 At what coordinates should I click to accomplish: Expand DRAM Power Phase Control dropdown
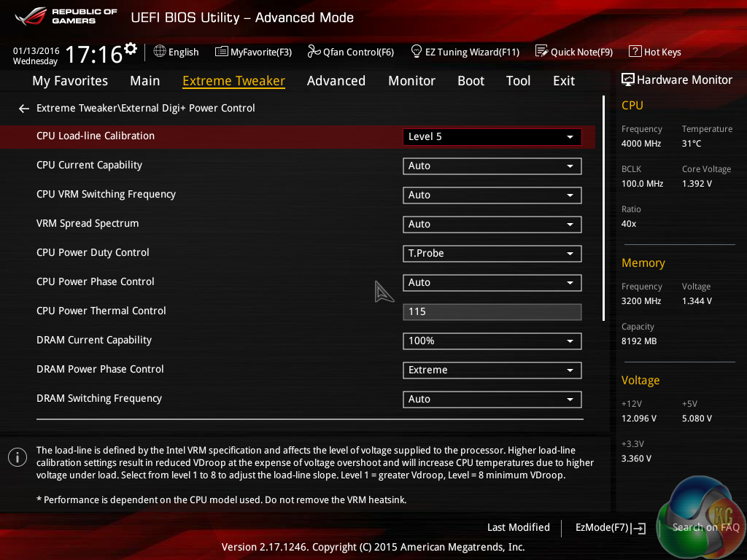tap(492, 370)
